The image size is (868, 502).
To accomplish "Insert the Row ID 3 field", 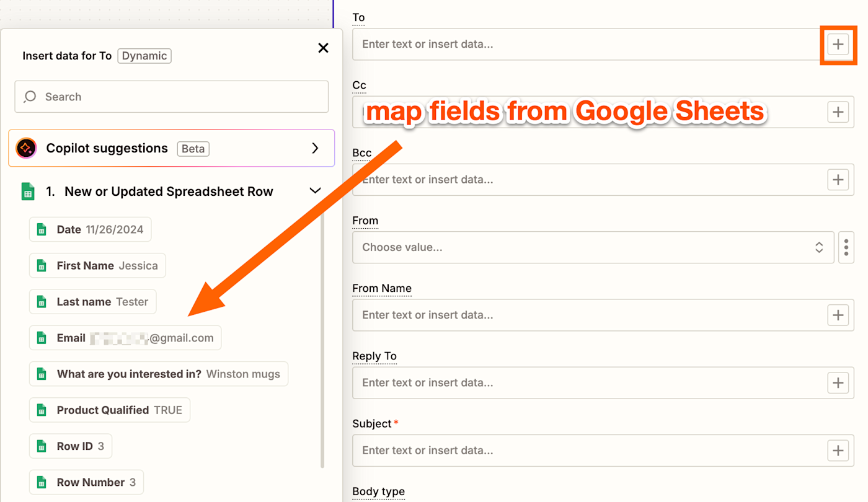I will (x=71, y=446).
